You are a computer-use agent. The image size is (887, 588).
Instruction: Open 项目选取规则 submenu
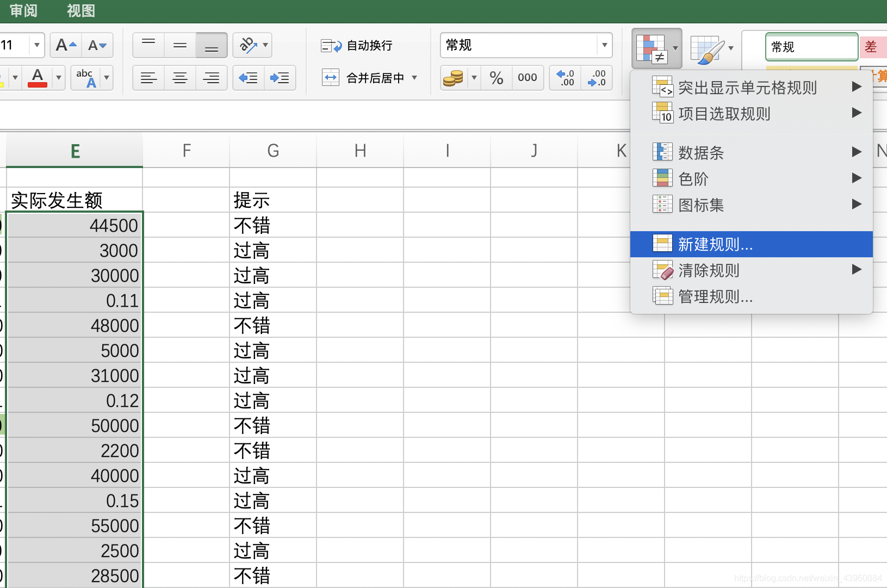tap(752, 113)
